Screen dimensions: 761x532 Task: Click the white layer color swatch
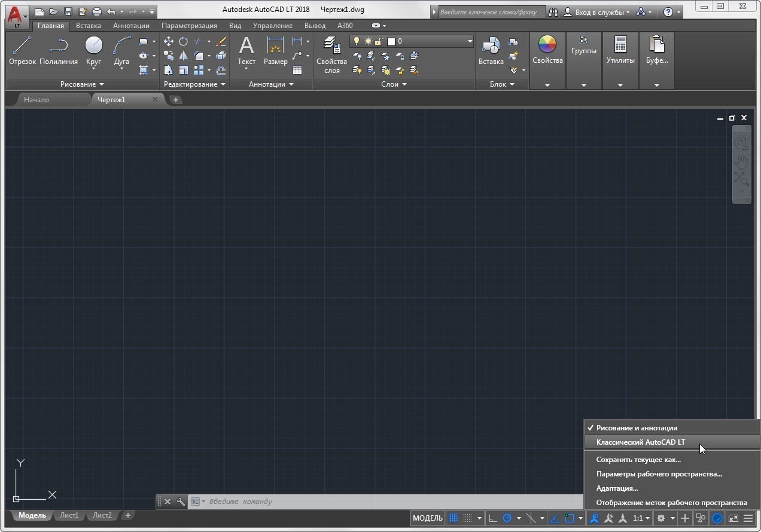pyautogui.click(x=391, y=41)
